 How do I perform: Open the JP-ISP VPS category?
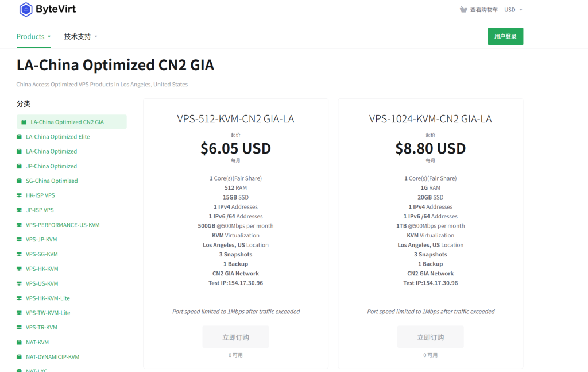(x=40, y=210)
